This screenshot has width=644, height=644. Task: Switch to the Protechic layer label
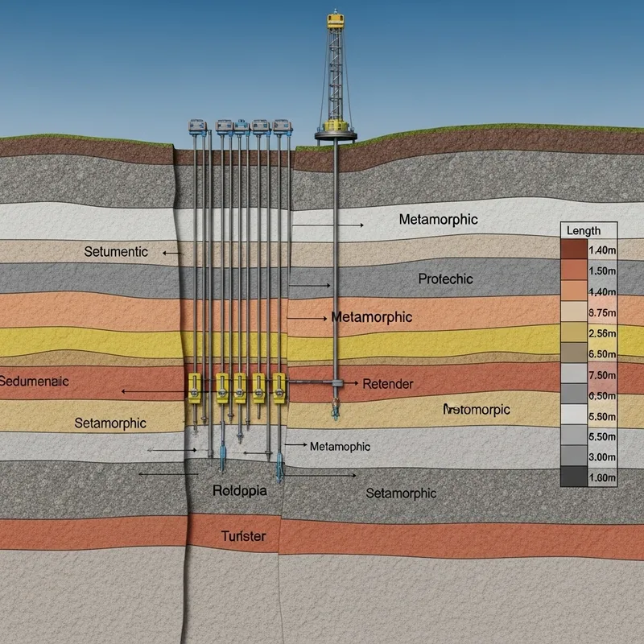(x=445, y=279)
